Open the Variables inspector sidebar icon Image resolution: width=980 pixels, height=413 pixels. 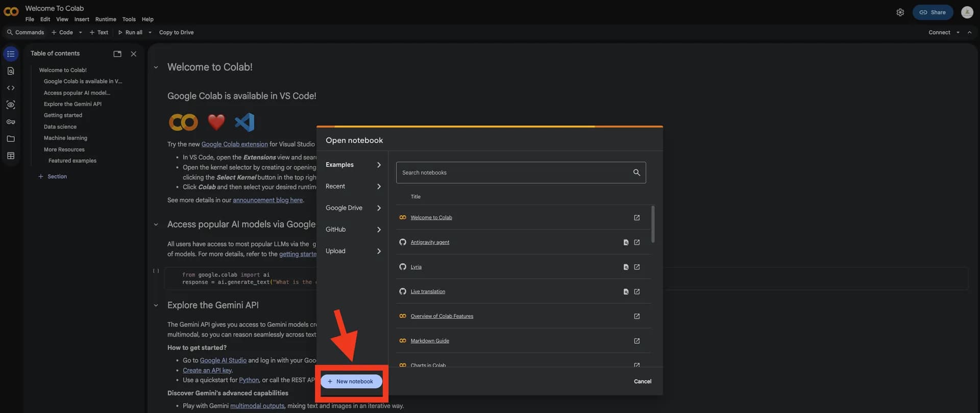pos(11,105)
